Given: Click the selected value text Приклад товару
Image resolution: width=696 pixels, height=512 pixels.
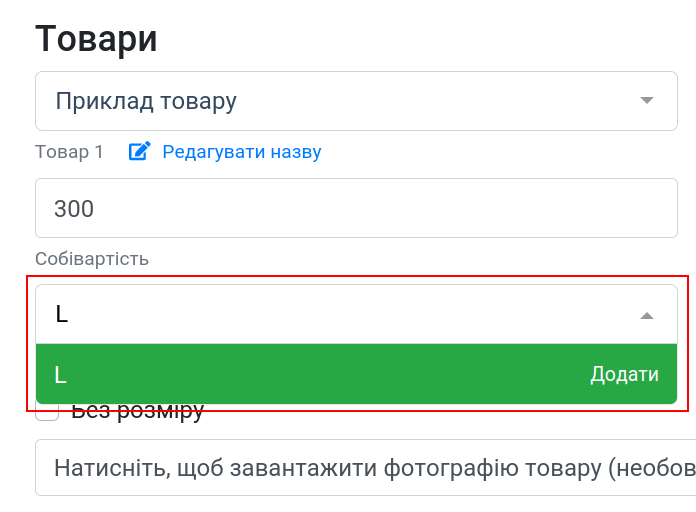Looking at the screenshot, I should [x=146, y=101].
